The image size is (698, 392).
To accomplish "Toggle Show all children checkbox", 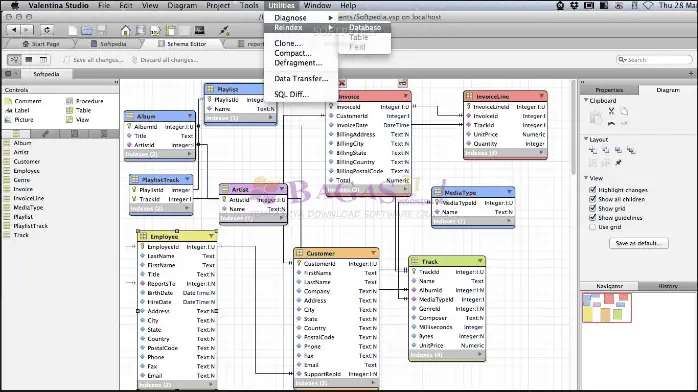I will point(592,199).
